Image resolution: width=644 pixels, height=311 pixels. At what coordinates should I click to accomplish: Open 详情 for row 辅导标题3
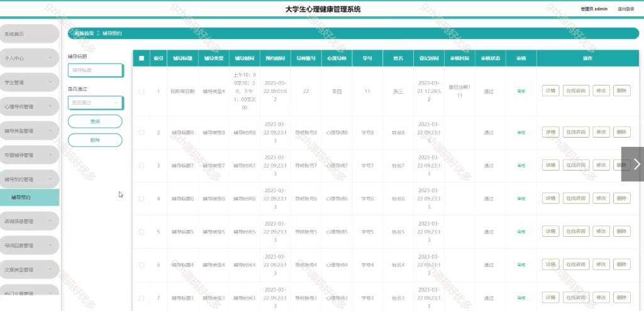[x=551, y=297]
